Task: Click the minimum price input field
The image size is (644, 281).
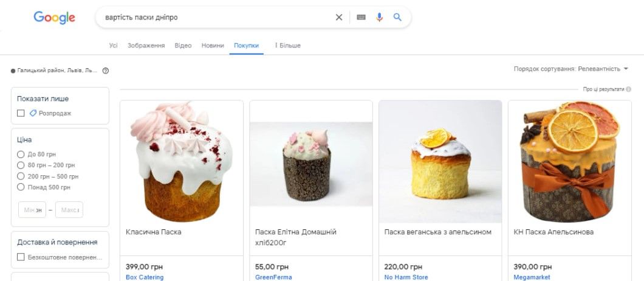Action: click(x=32, y=210)
